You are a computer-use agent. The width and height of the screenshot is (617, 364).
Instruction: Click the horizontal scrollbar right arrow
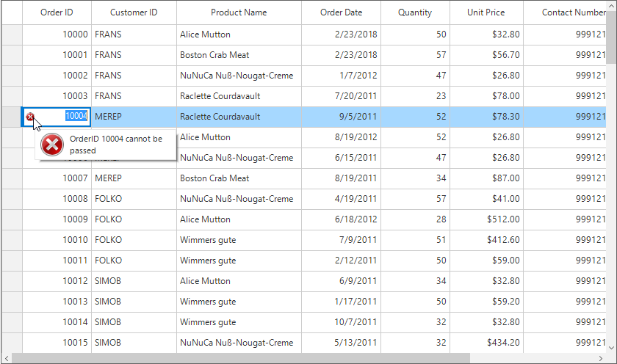coord(601,358)
